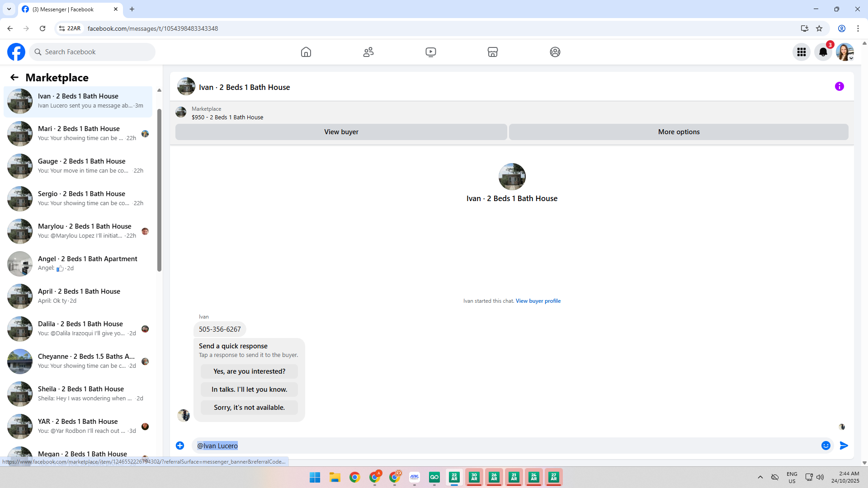The height and width of the screenshot is (488, 868).
Task: Open the account profile picture menu
Action: click(x=845, y=52)
